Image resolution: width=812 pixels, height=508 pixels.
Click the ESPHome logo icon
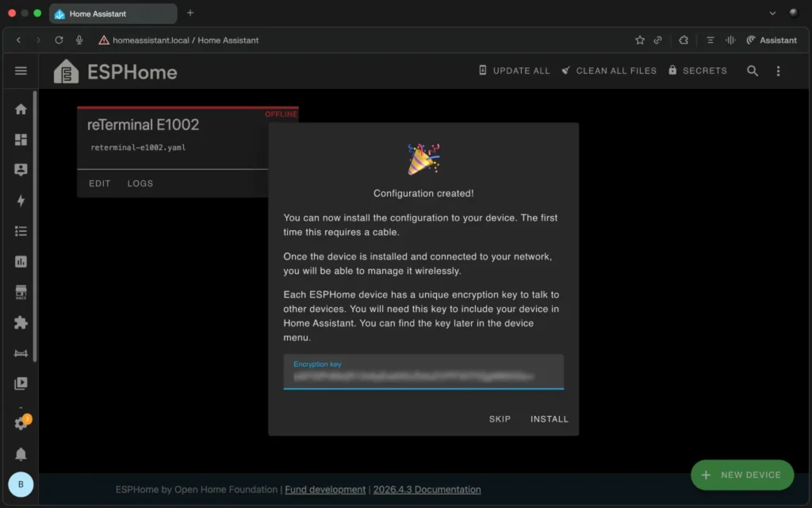click(67, 71)
